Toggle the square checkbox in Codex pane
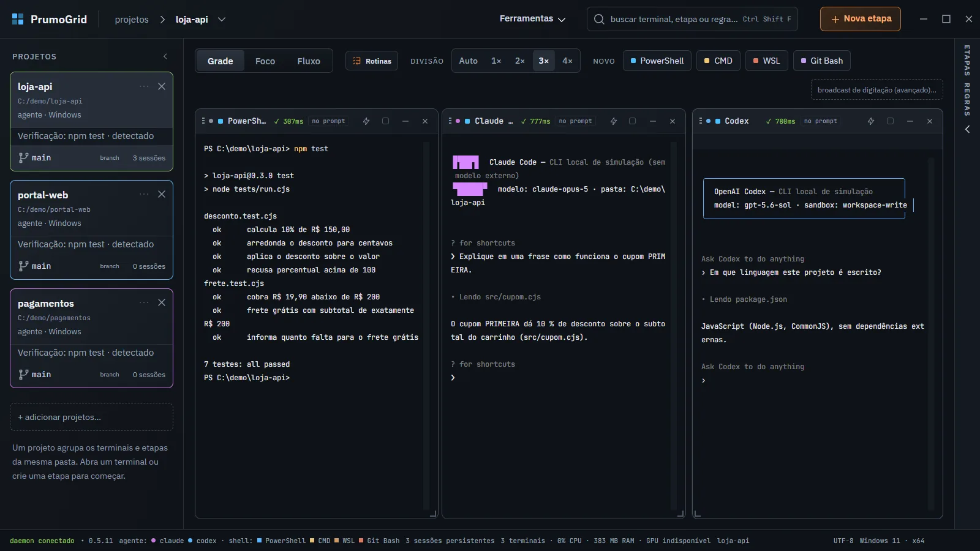Screen dimensions: 980x551 (890, 121)
